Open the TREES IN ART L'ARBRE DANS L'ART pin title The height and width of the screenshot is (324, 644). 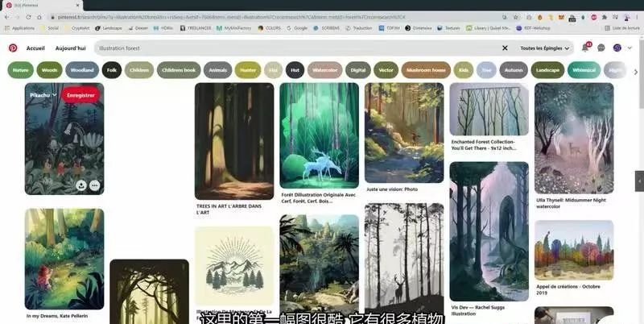[x=229, y=210]
